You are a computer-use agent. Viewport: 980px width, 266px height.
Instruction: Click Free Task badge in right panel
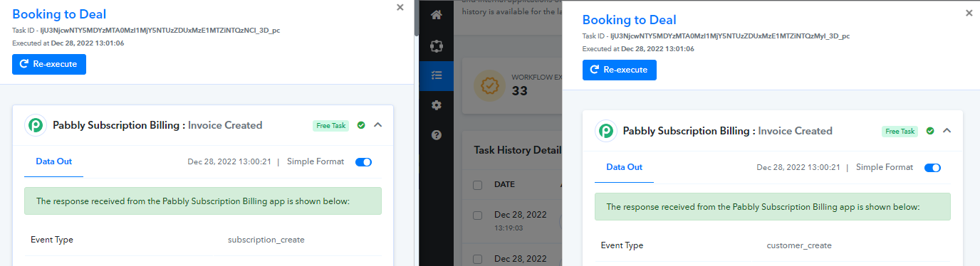click(x=900, y=131)
